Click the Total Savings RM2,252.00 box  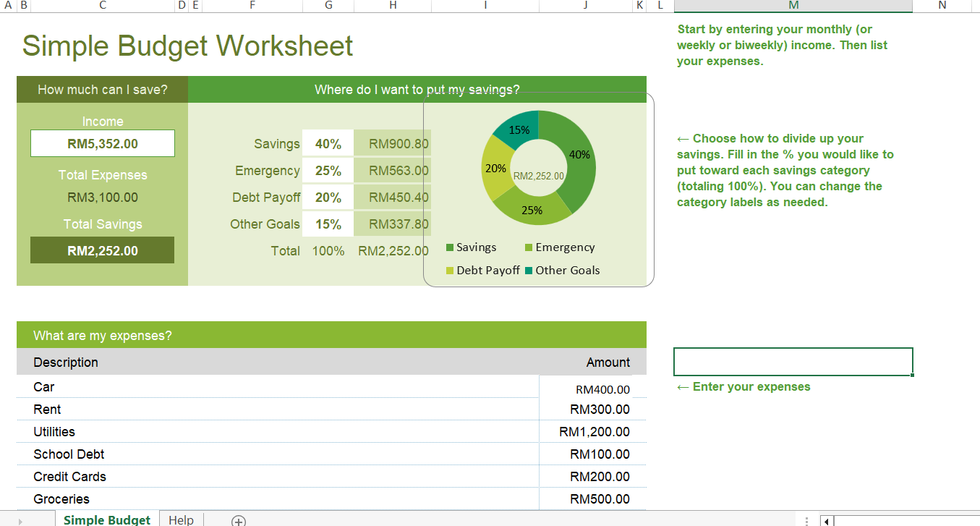pos(103,250)
